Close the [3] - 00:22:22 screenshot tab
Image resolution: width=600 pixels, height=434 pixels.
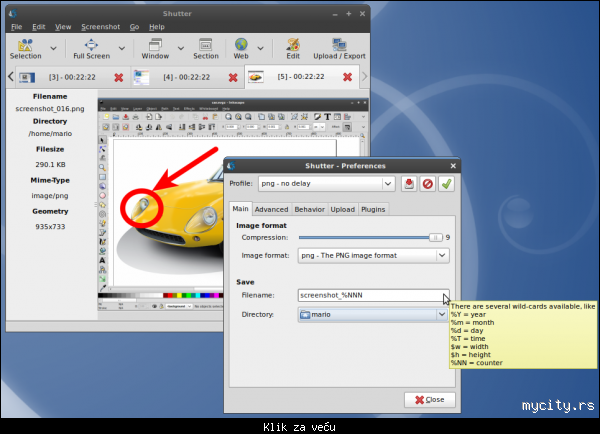[x=119, y=77]
